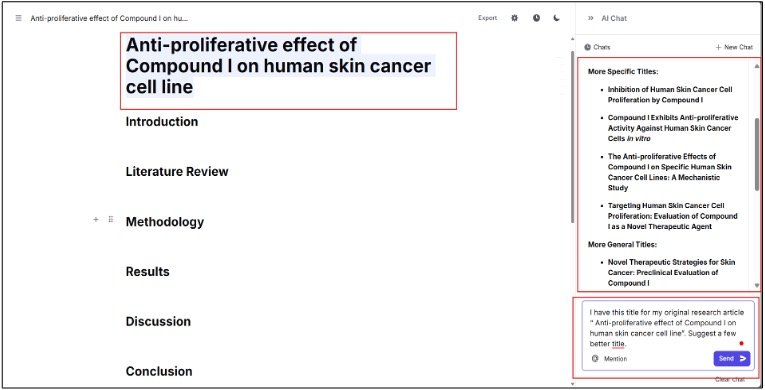Click chat panel scroll up arrow
This screenshot has height=390, width=765.
pyautogui.click(x=757, y=66)
